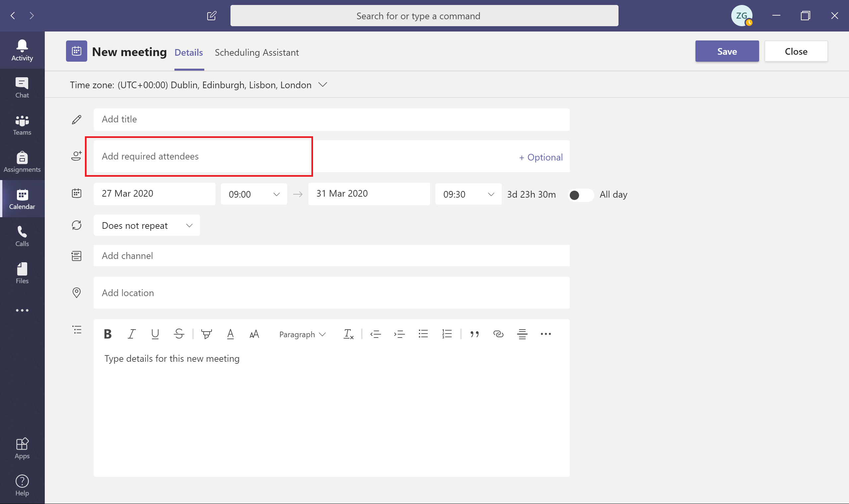This screenshot has height=504, width=849.
Task: Open the Calls section
Action: tap(22, 236)
